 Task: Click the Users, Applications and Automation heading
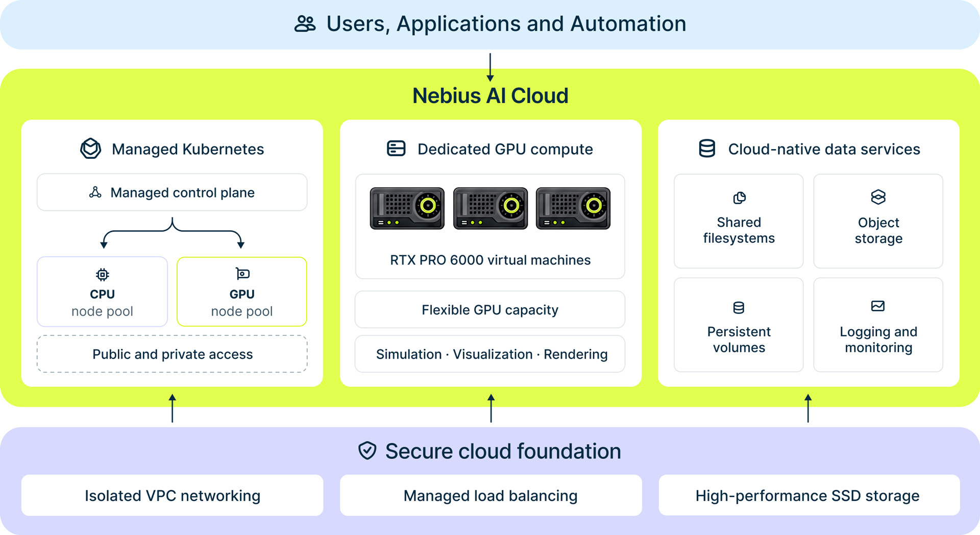pyautogui.click(x=506, y=24)
